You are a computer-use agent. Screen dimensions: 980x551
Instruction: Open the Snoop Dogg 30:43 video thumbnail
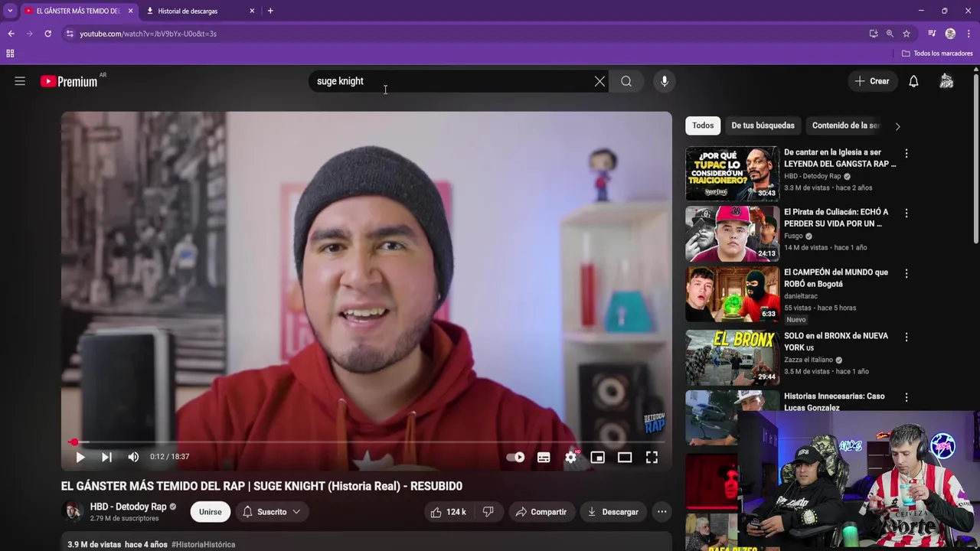732,174
